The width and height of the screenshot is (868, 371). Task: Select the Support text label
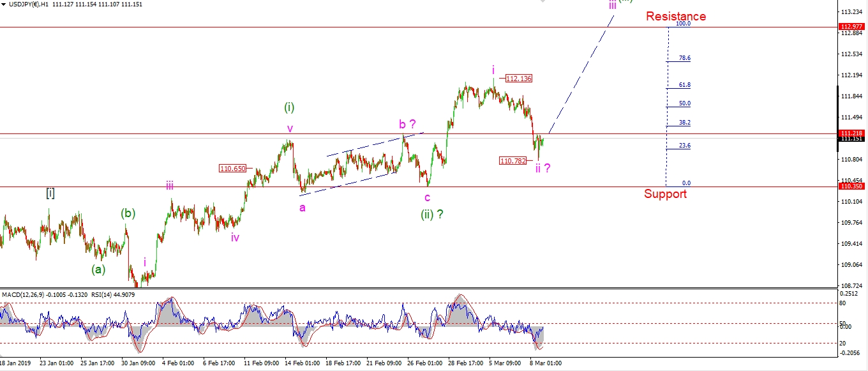[665, 194]
